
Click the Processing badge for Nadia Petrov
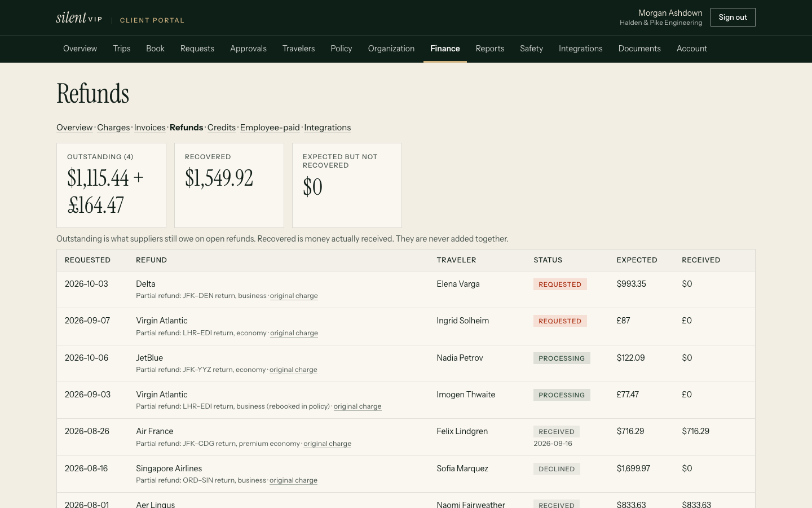pyautogui.click(x=562, y=358)
